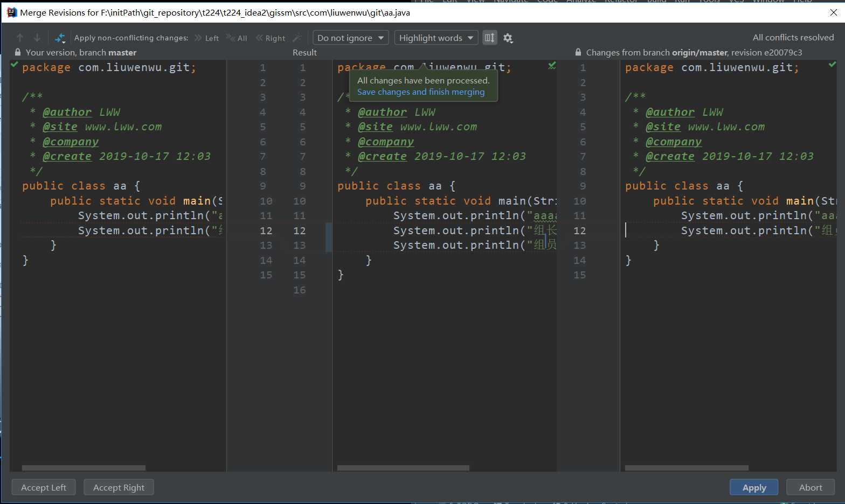Open the diff settings gear menu
Screen dimensions: 845x504
point(508,38)
